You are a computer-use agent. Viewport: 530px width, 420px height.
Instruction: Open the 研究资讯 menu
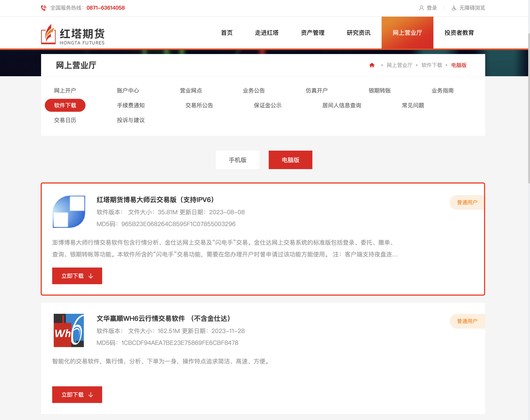[x=358, y=33]
